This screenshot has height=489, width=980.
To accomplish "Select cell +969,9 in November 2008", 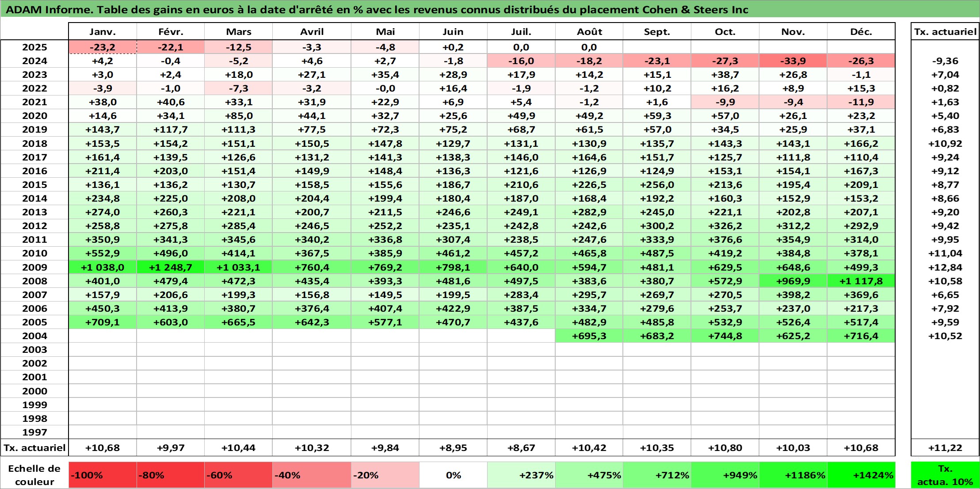I will [793, 281].
